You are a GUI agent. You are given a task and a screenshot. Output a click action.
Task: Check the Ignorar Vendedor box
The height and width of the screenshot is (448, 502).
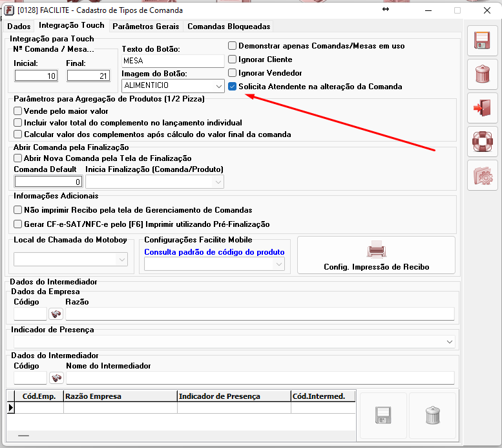click(x=232, y=73)
